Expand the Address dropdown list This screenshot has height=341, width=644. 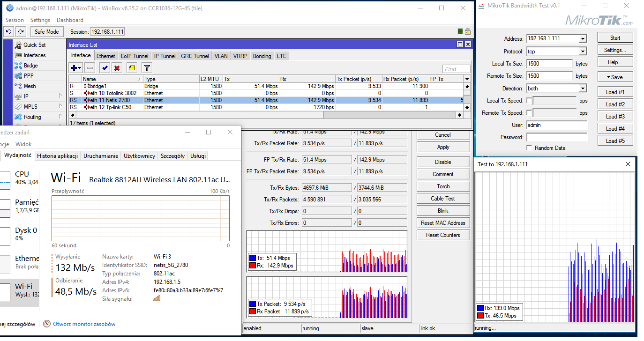[x=583, y=39]
